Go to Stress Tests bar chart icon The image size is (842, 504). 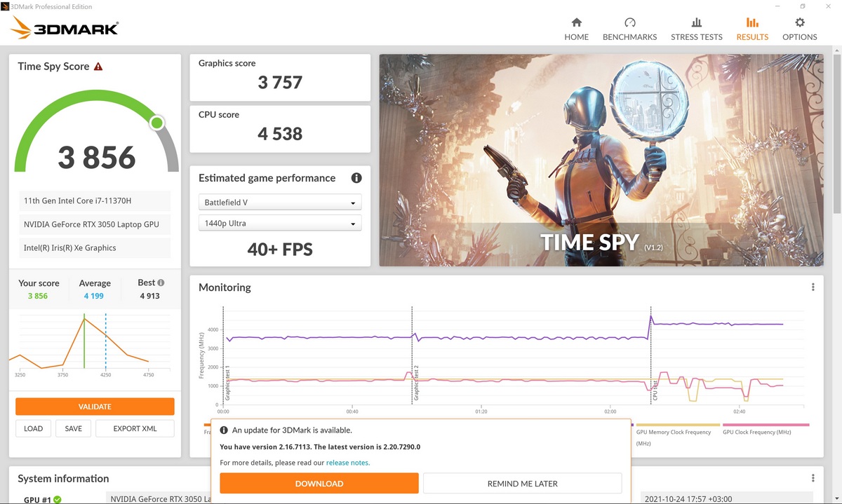(696, 23)
